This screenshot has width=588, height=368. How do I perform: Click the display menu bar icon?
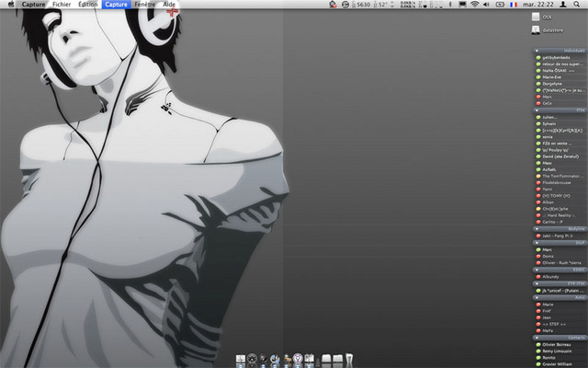[463, 5]
